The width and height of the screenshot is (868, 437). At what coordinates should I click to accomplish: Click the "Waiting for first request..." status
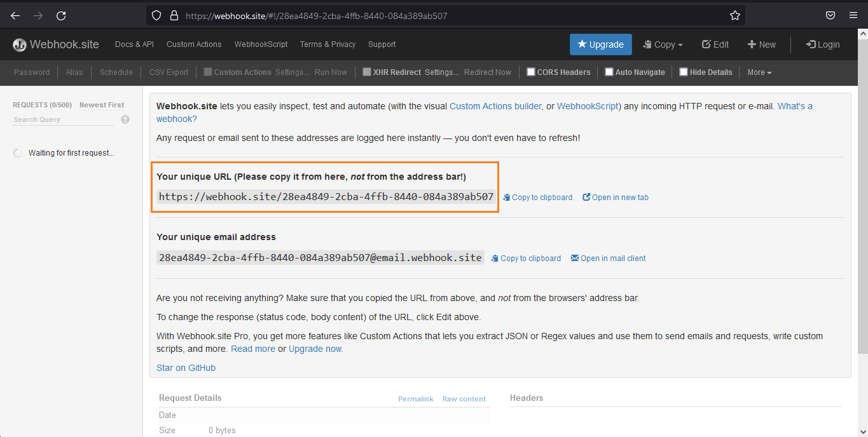click(x=71, y=153)
